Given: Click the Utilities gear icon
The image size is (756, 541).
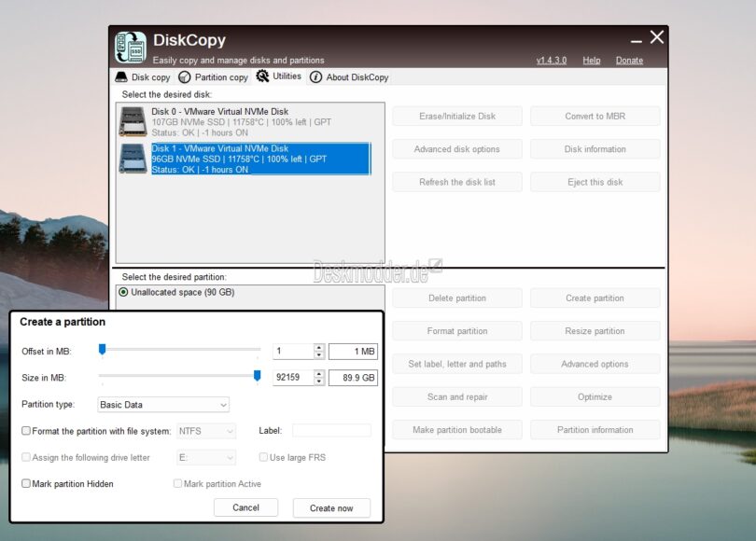Looking at the screenshot, I should tap(263, 77).
